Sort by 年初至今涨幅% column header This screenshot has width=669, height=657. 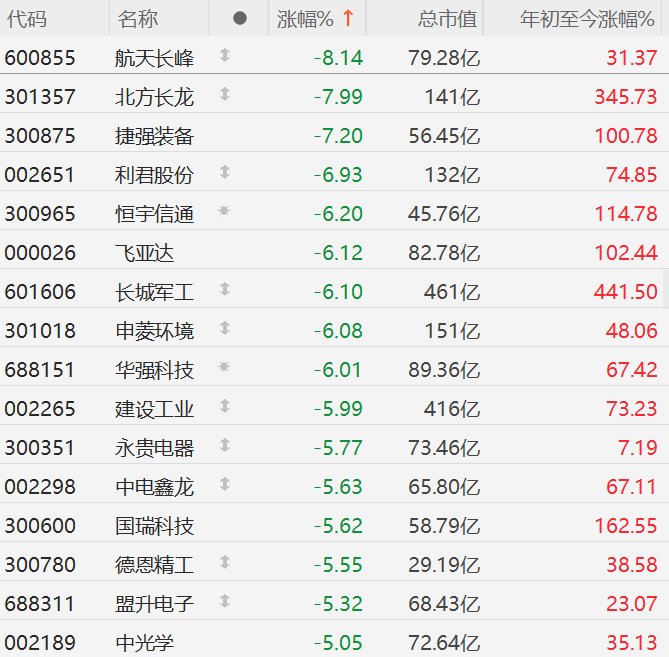click(x=588, y=18)
